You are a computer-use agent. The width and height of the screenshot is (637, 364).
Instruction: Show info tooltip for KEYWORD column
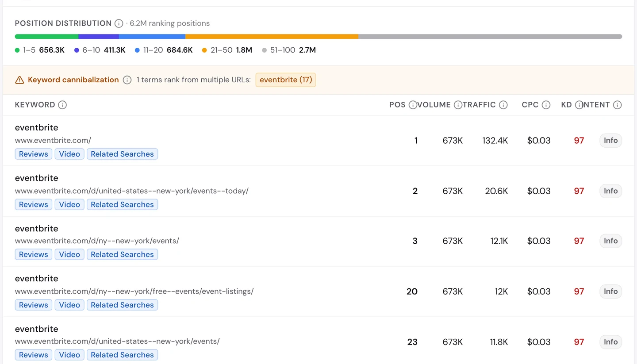pyautogui.click(x=62, y=105)
